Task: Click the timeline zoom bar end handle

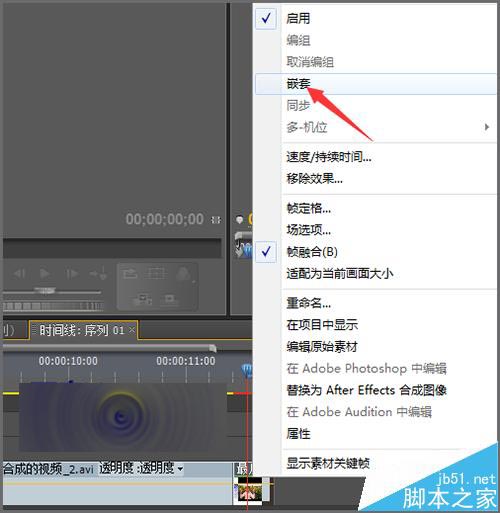Action: point(213,348)
